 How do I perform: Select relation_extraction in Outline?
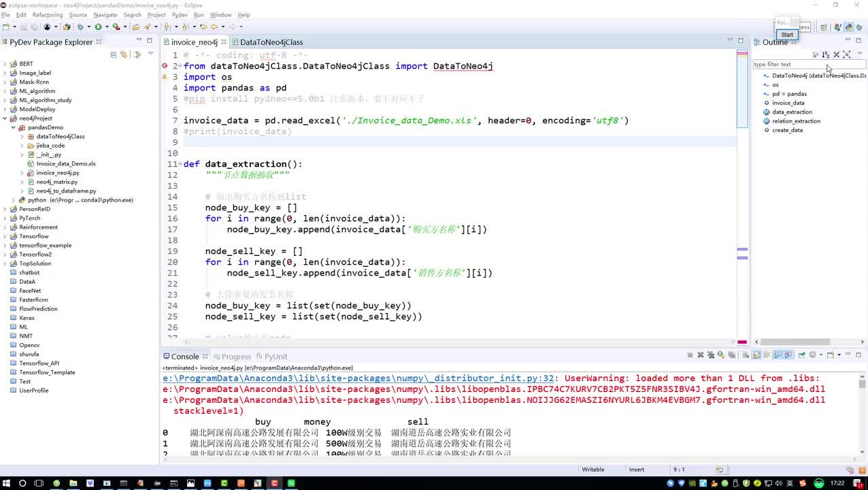(796, 121)
